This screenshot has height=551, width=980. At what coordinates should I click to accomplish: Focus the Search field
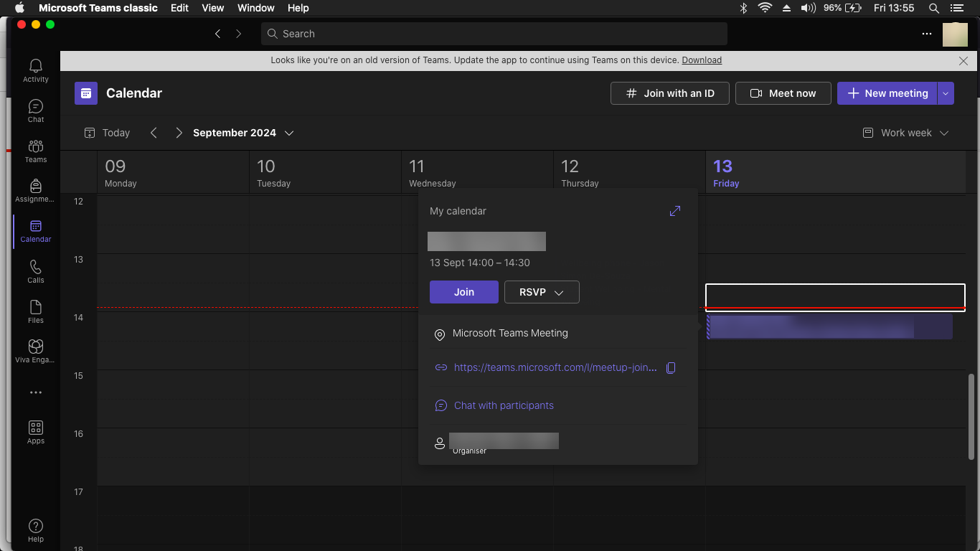pyautogui.click(x=494, y=34)
